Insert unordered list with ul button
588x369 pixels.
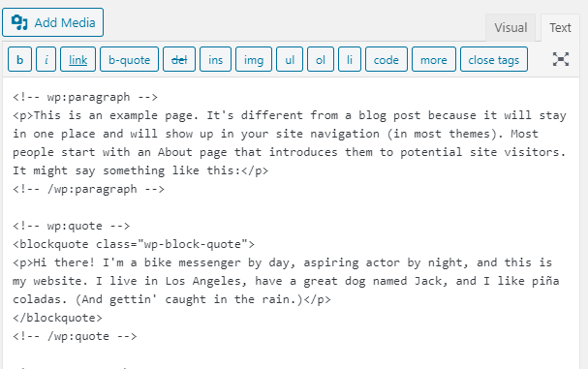coord(290,59)
